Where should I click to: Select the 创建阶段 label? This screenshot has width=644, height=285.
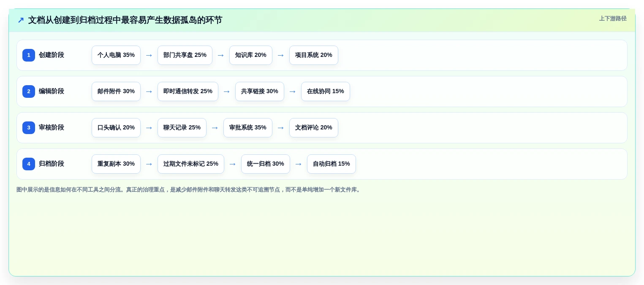click(x=52, y=55)
